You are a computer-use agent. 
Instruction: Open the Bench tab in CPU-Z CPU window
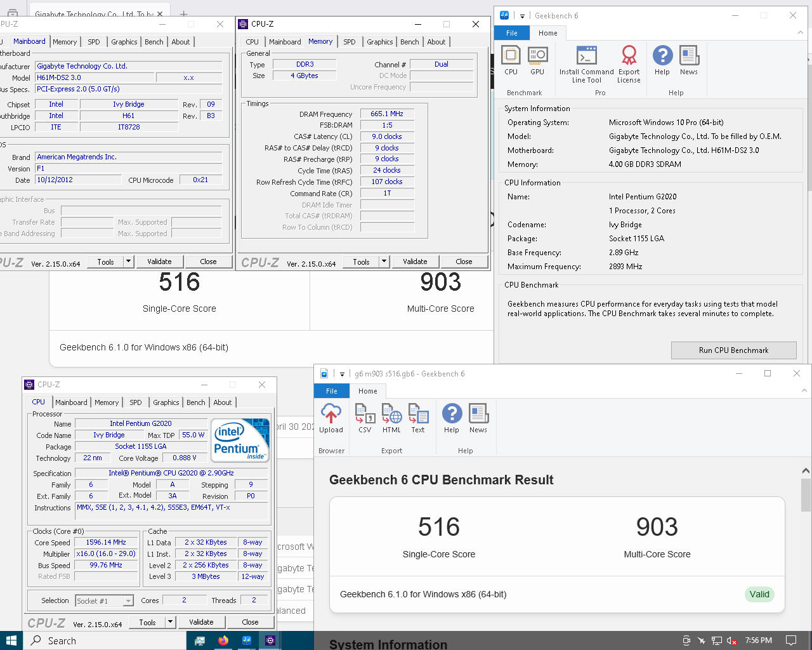(x=196, y=402)
